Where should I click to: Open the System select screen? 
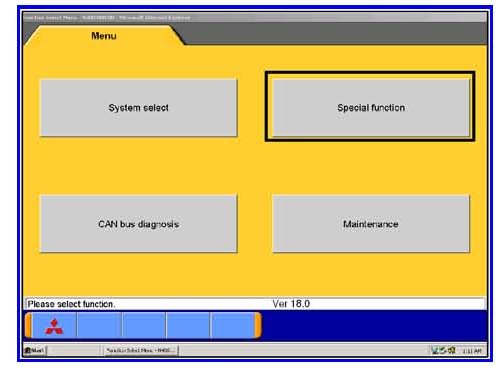139,108
